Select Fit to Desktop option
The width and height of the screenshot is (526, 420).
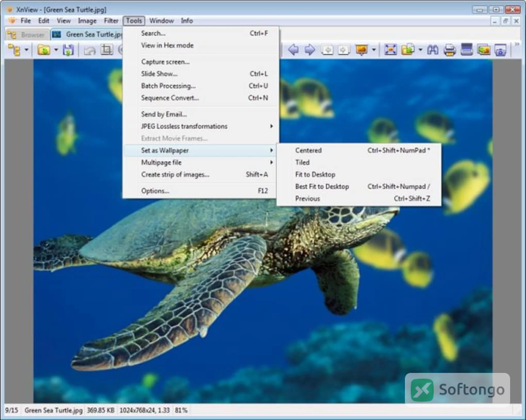tap(359, 174)
